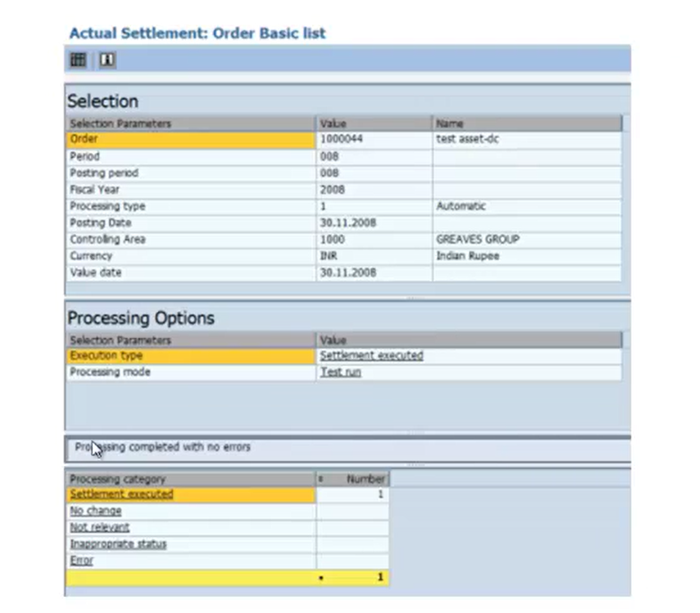Select the Order row in Selection
Image resolution: width=700 pixels, height=613 pixels.
pyautogui.click(x=191, y=140)
